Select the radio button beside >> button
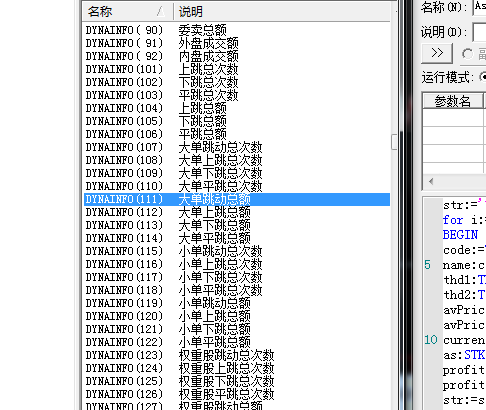Image resolution: width=486 pixels, height=410 pixels. click(x=467, y=54)
